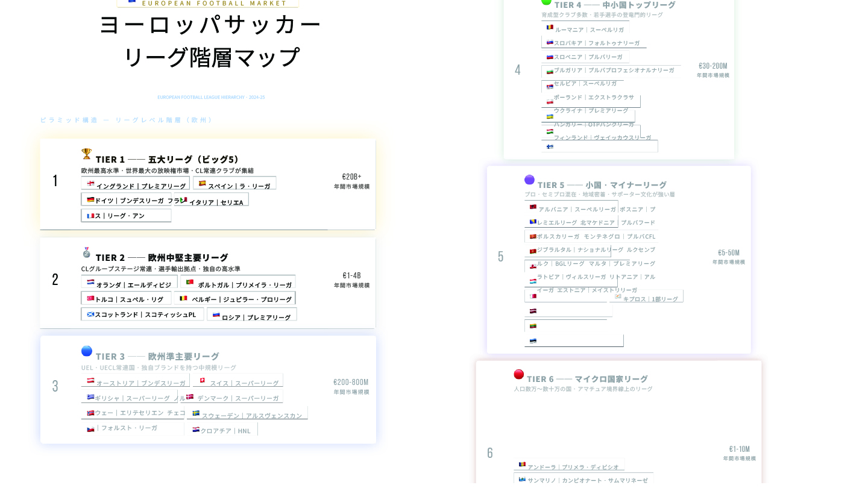This screenshot has height=488, width=868.
Task: Click the Croatia flag next to HNL
Action: pyautogui.click(x=196, y=430)
